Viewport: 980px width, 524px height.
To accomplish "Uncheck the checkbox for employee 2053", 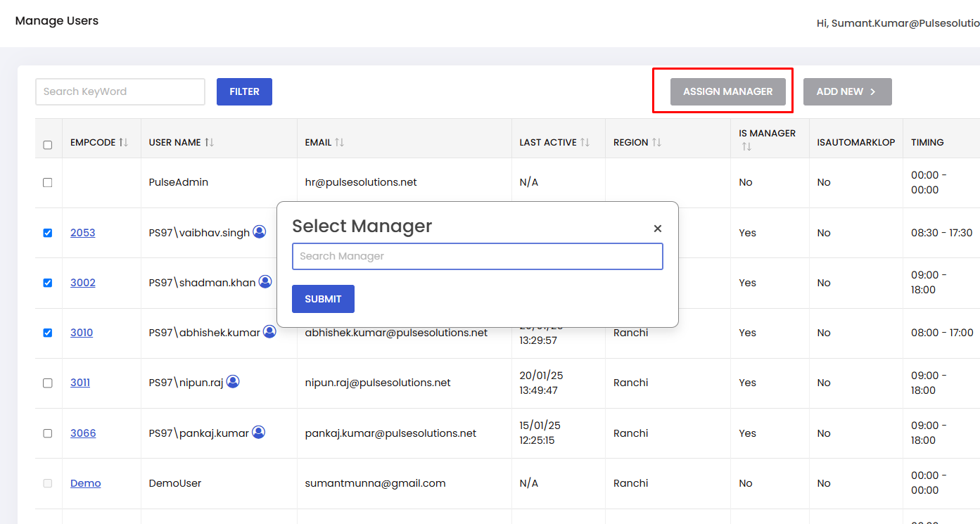I will tap(48, 233).
